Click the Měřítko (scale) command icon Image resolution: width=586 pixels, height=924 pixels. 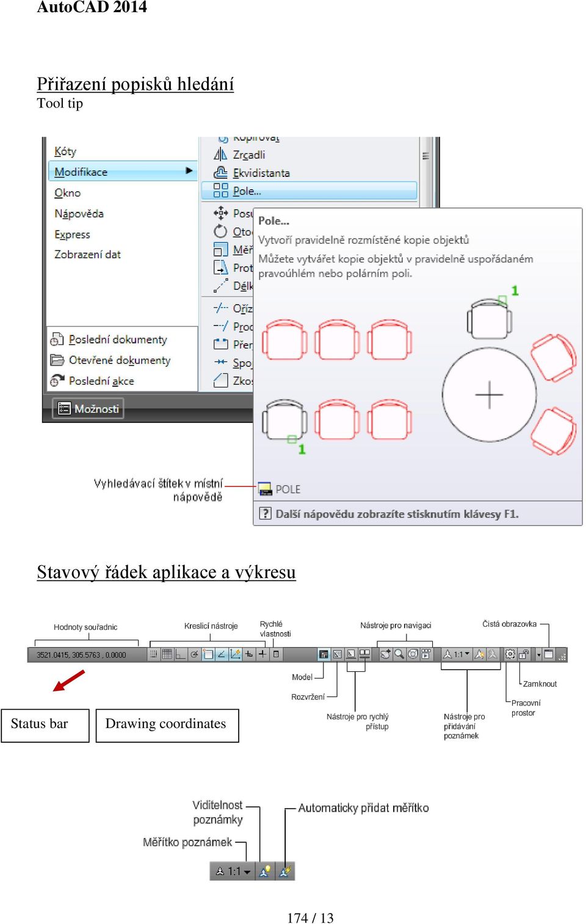tap(220, 250)
